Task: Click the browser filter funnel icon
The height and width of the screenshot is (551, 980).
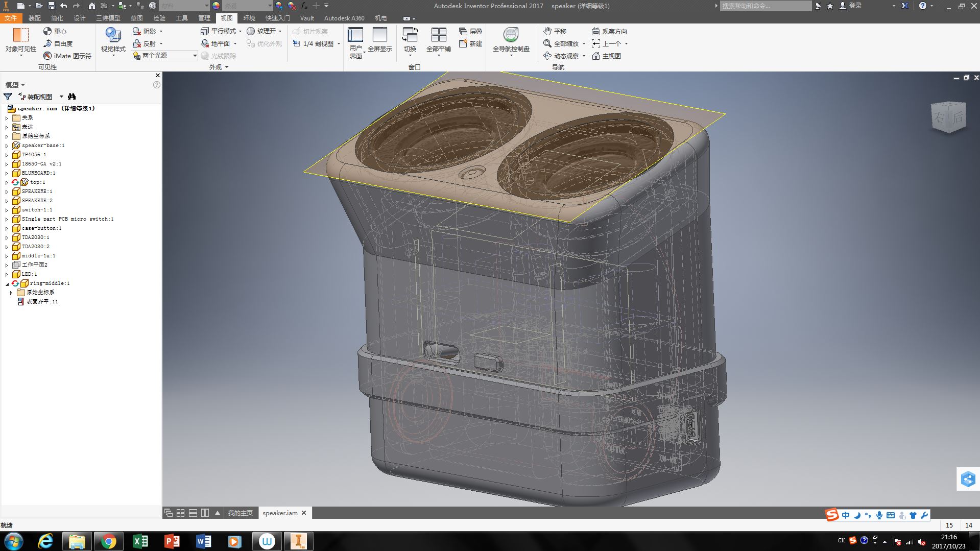Action: 8,97
